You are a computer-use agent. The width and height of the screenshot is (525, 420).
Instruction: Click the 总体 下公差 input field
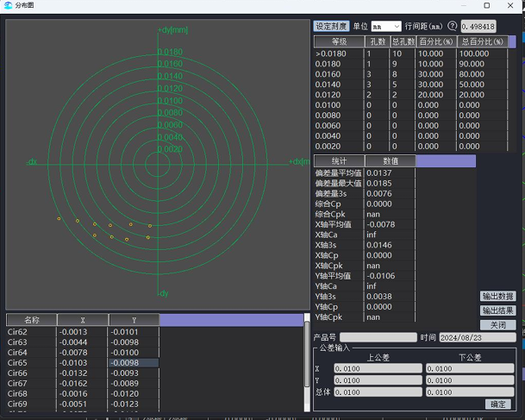(x=470, y=392)
